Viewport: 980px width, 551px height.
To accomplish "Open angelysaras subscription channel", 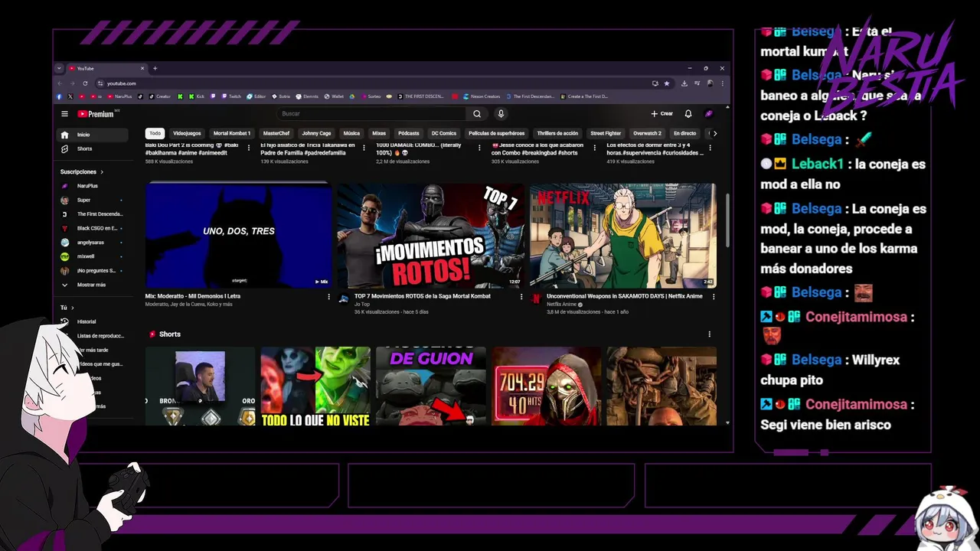I will [93, 242].
